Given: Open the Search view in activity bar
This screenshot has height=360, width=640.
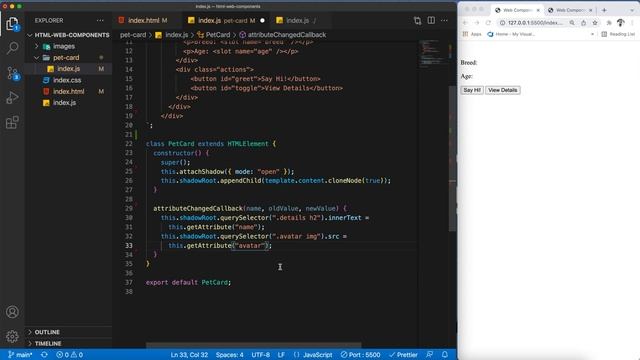Looking at the screenshot, I should [12, 48].
